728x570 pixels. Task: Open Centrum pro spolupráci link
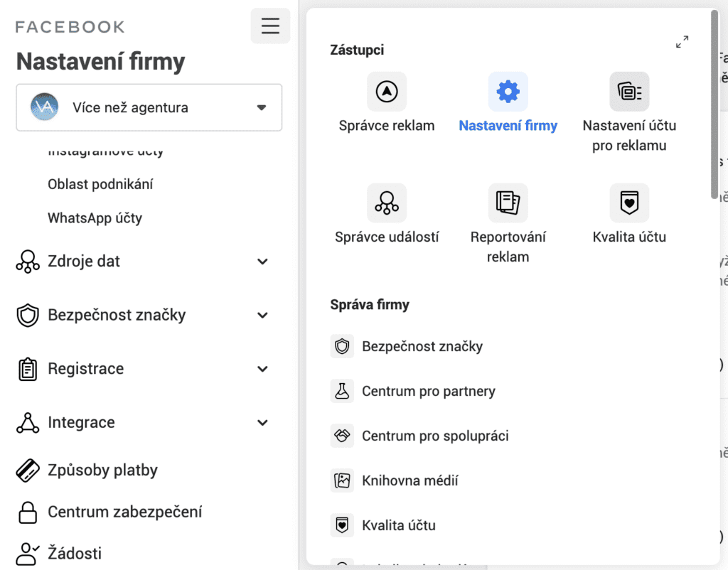point(435,436)
